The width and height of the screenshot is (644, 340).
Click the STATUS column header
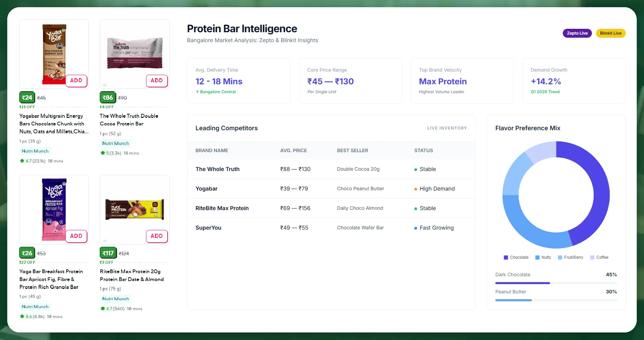(423, 150)
